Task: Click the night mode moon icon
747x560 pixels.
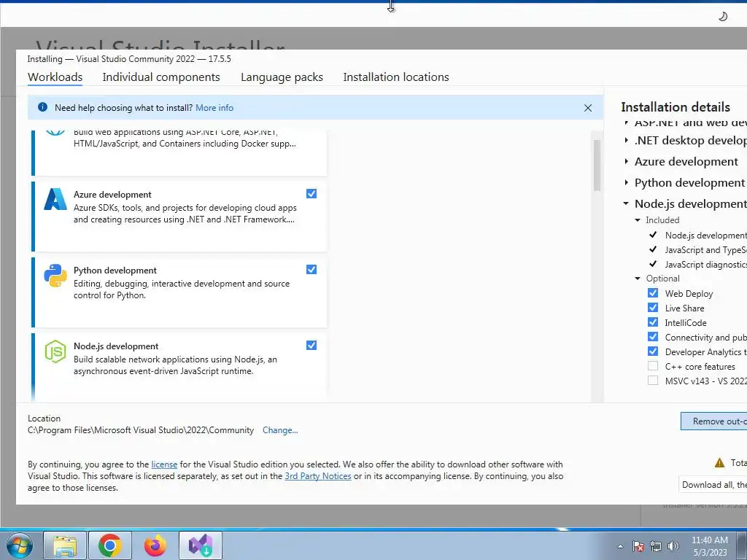Action: point(723,17)
